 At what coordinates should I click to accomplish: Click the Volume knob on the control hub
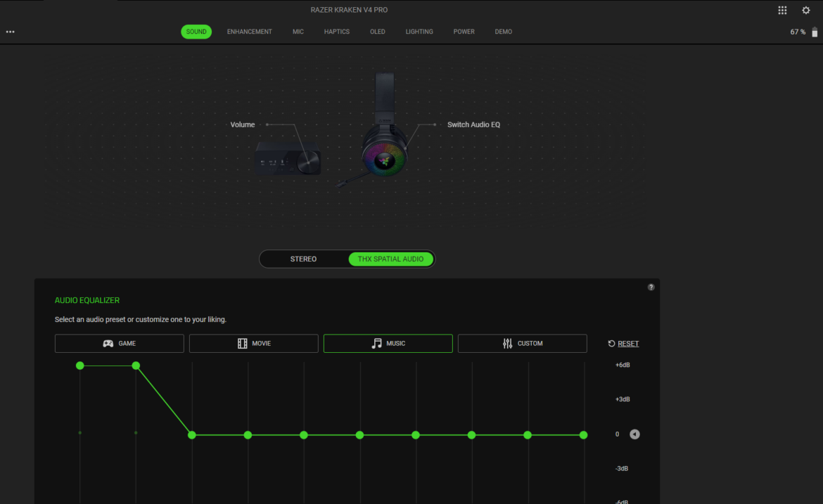pos(307,162)
